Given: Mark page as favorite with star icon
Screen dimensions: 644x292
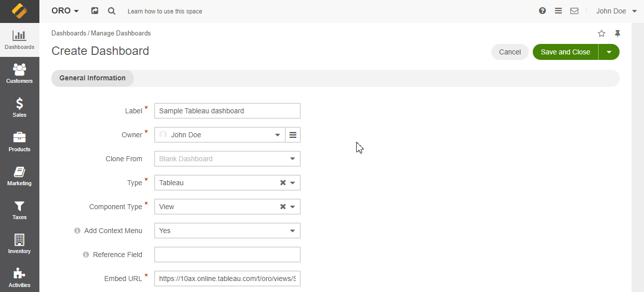Looking at the screenshot, I should tap(602, 33).
